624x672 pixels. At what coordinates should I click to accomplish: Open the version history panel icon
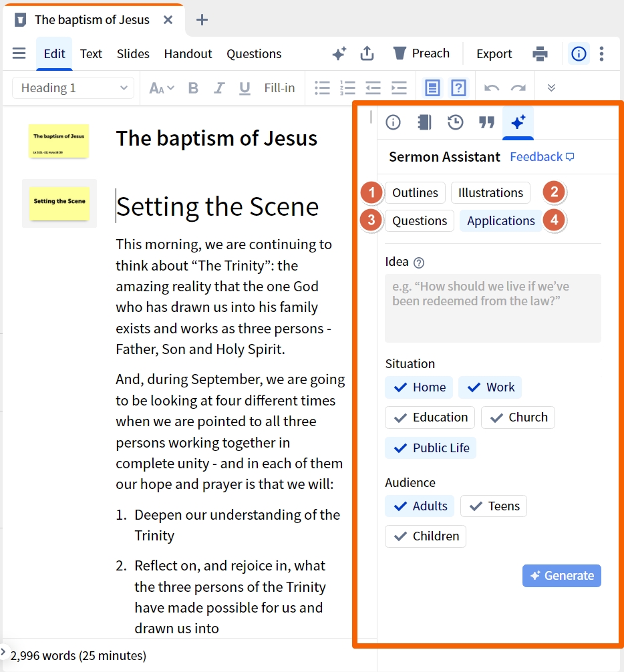tap(455, 122)
